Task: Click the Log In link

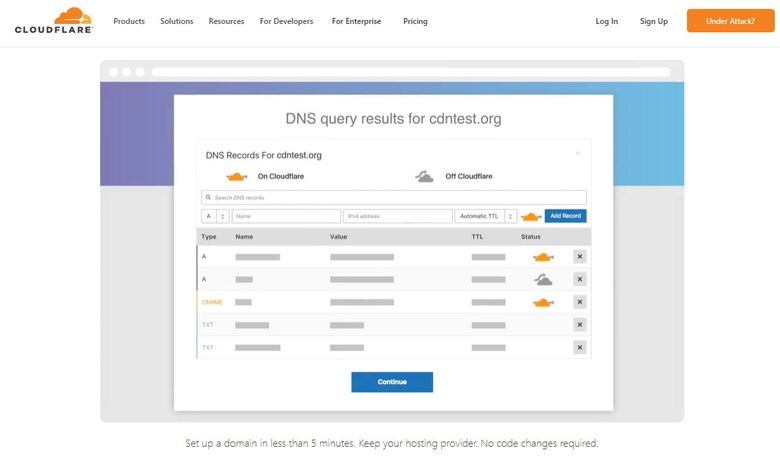Action: [606, 21]
